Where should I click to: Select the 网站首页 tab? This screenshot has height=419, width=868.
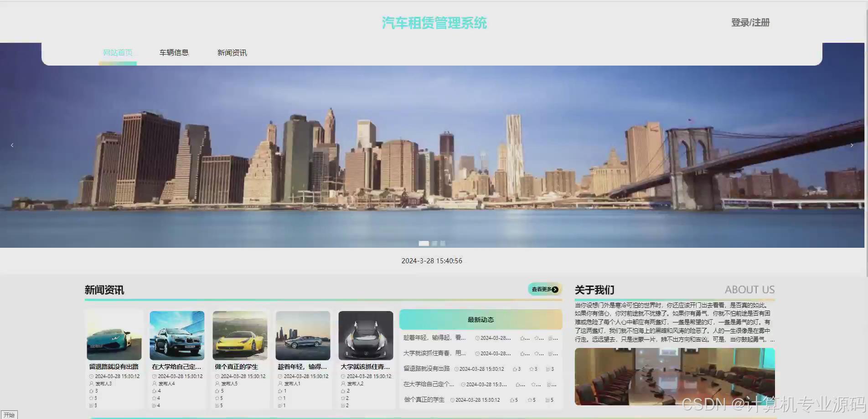[118, 52]
